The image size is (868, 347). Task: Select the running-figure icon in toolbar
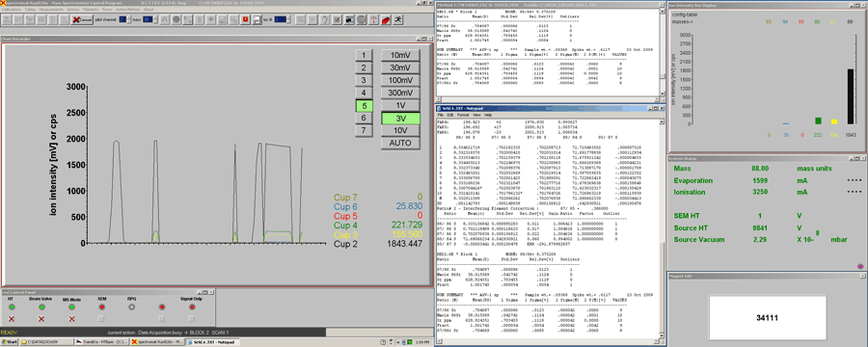(398, 19)
